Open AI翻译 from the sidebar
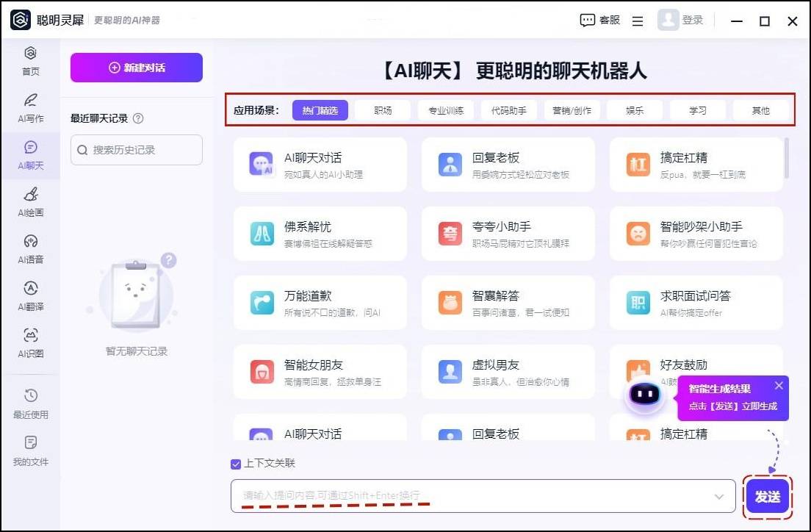 click(x=30, y=295)
